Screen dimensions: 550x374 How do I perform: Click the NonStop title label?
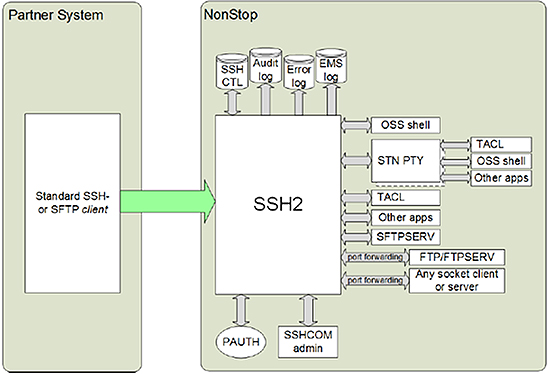pos(231,15)
